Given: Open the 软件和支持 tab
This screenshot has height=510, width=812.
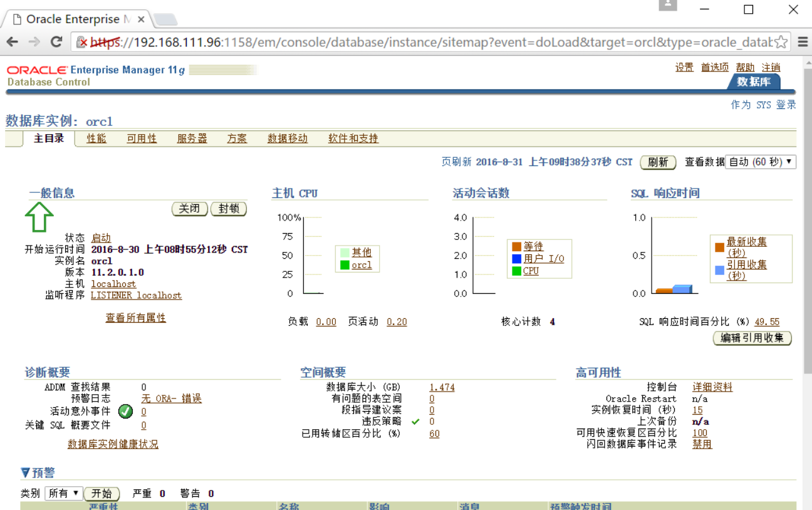Looking at the screenshot, I should [x=353, y=138].
